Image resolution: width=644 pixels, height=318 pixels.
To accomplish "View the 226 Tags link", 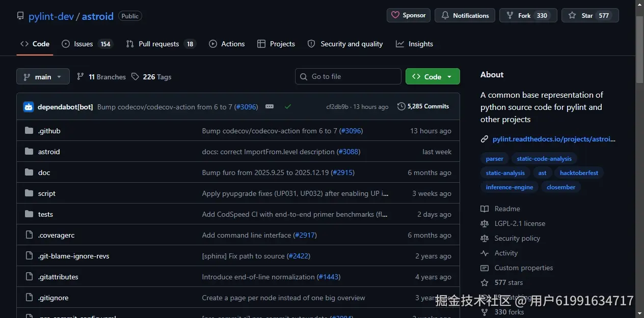I will [151, 76].
